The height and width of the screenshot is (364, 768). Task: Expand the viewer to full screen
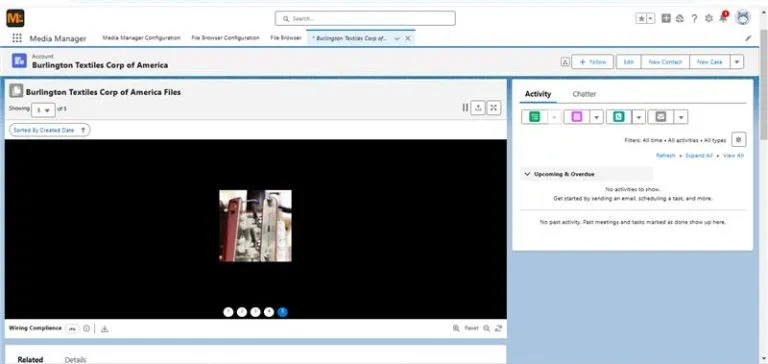click(494, 108)
